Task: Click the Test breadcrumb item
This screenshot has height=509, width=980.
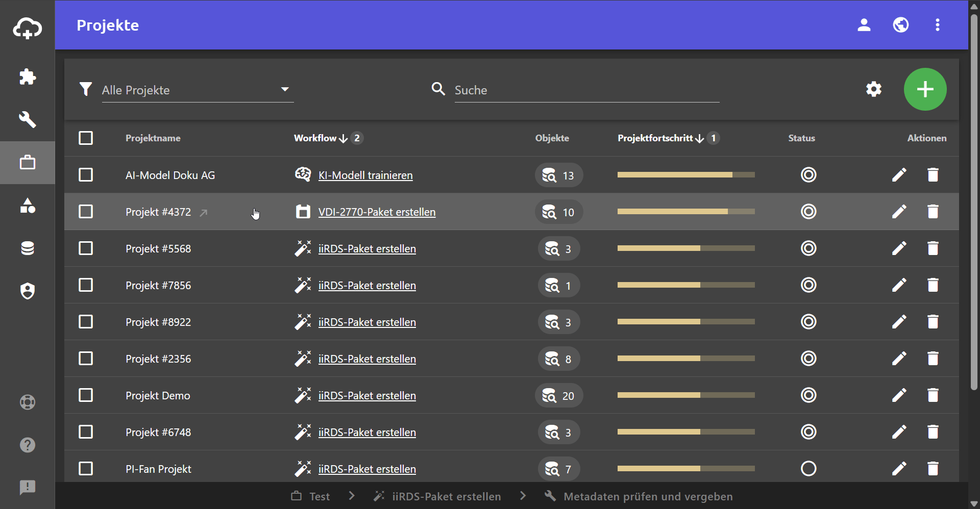Action: click(319, 496)
